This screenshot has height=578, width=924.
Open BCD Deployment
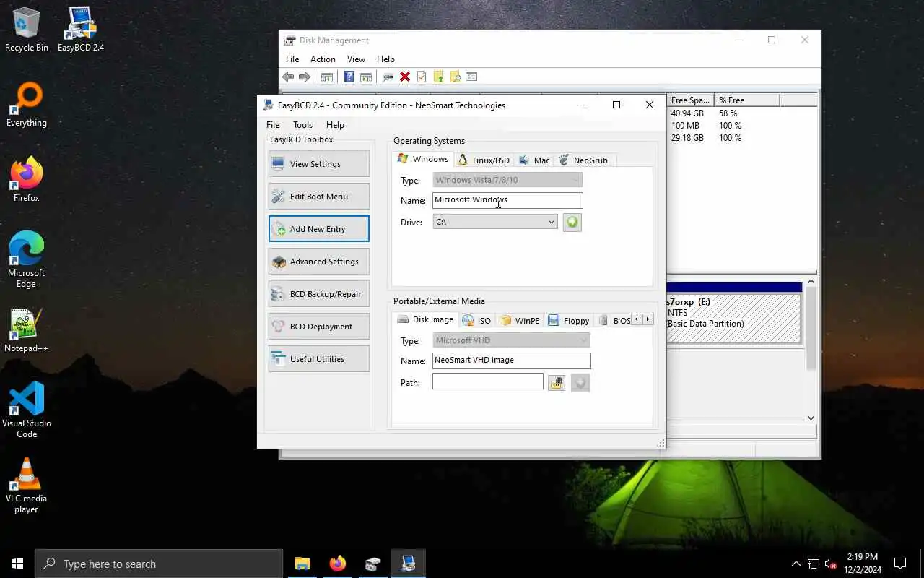pyautogui.click(x=318, y=327)
